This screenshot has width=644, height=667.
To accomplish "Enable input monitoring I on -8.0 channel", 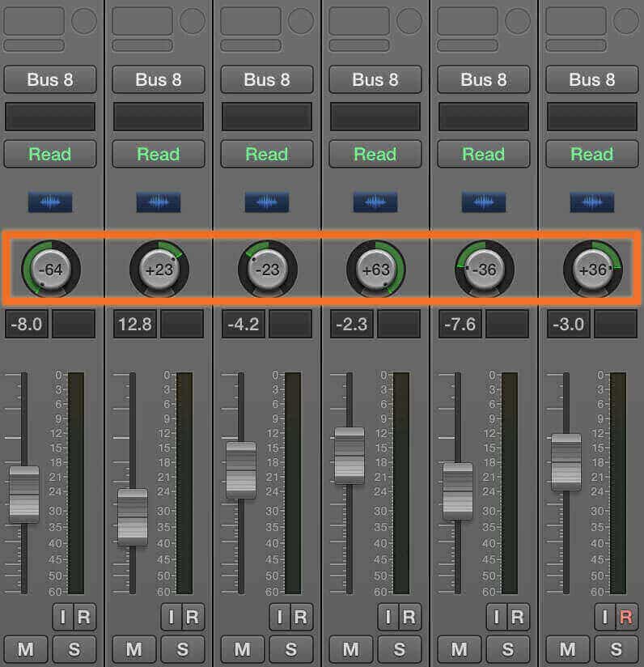I will point(63,616).
